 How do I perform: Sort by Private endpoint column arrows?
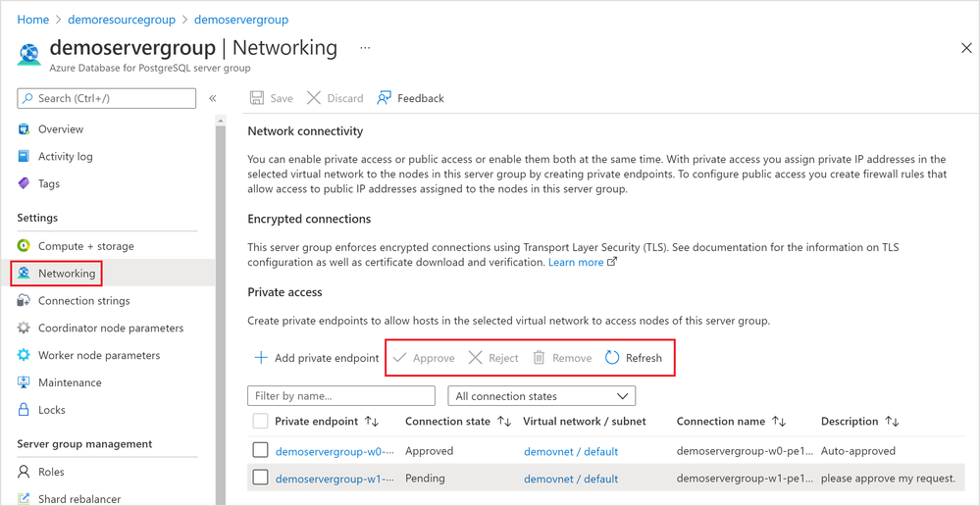(x=372, y=422)
